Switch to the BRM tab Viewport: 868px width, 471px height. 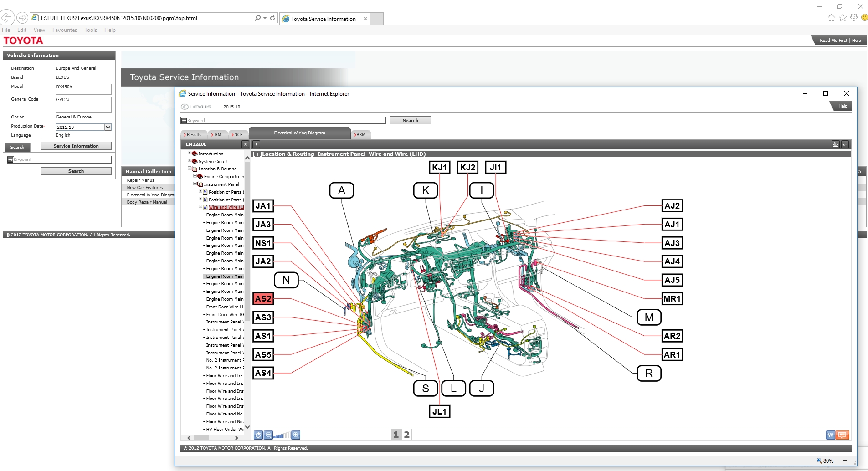pyautogui.click(x=360, y=135)
